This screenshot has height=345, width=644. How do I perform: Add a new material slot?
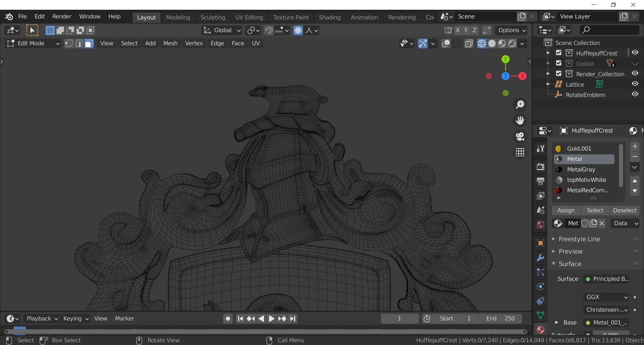pyautogui.click(x=635, y=146)
